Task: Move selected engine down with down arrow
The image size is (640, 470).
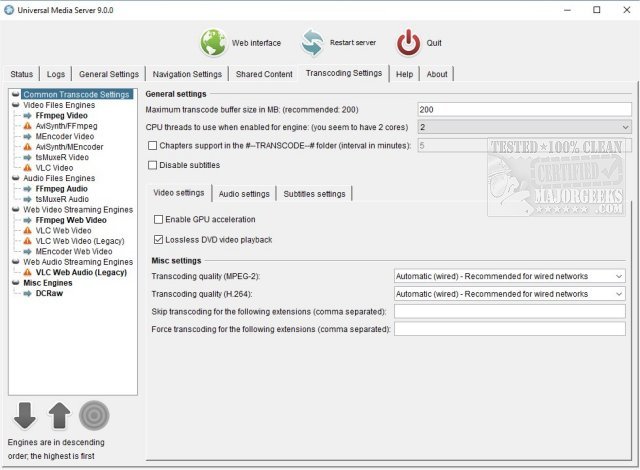Action: [x=25, y=415]
